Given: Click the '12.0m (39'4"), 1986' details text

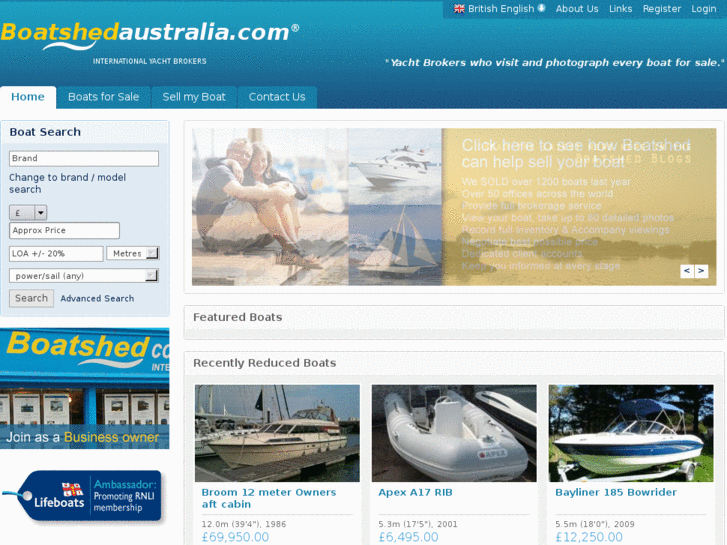Looking at the screenshot, I should pos(244,524).
